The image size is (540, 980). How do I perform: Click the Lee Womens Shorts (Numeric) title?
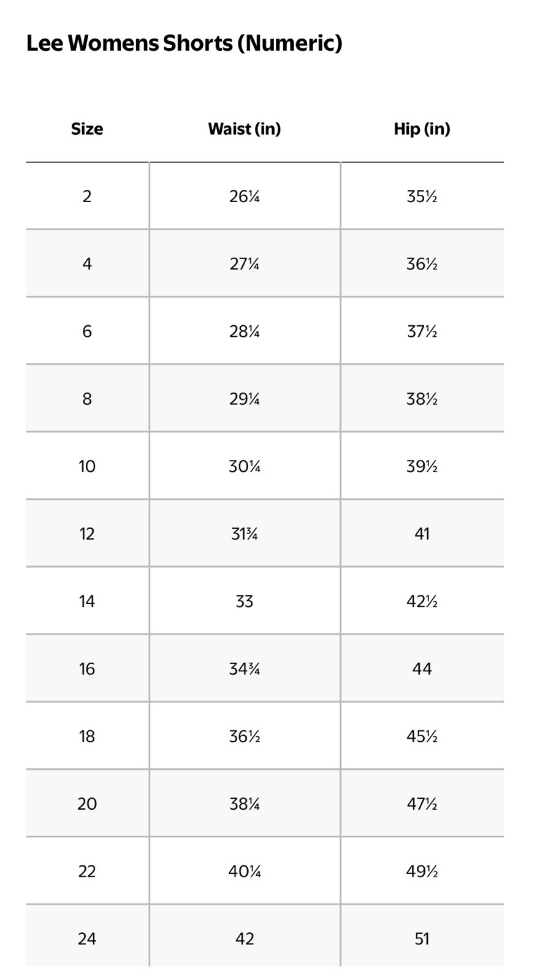[x=184, y=43]
